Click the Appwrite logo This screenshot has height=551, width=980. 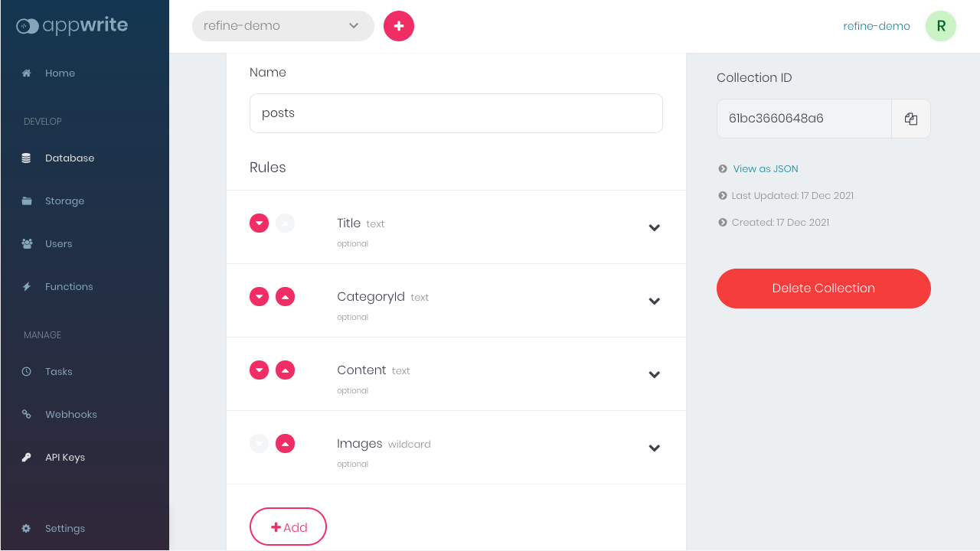point(72,26)
